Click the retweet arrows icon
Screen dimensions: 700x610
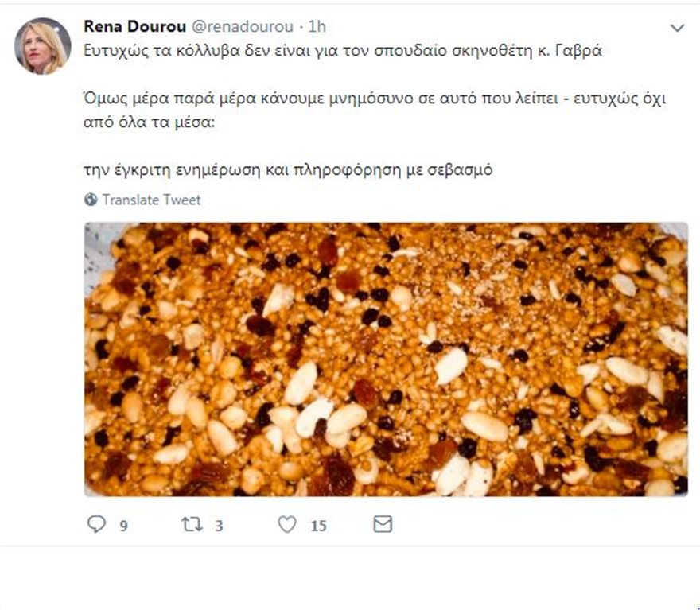tap(192, 524)
